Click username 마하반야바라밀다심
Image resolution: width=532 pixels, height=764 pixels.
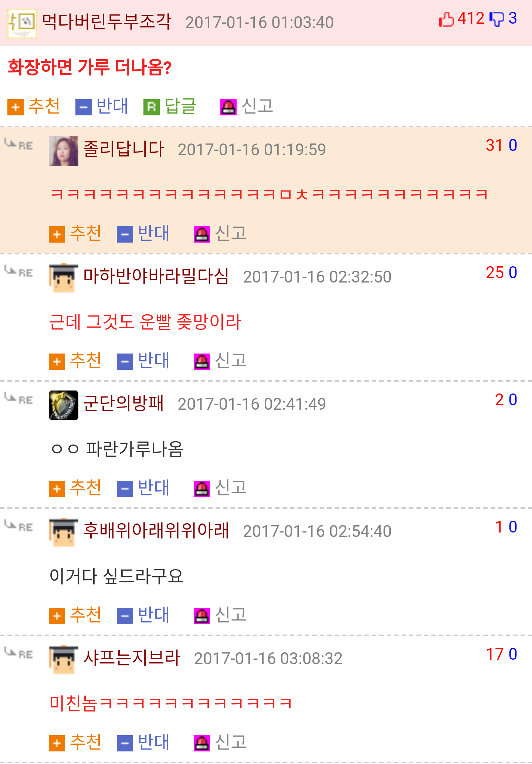pos(156,276)
